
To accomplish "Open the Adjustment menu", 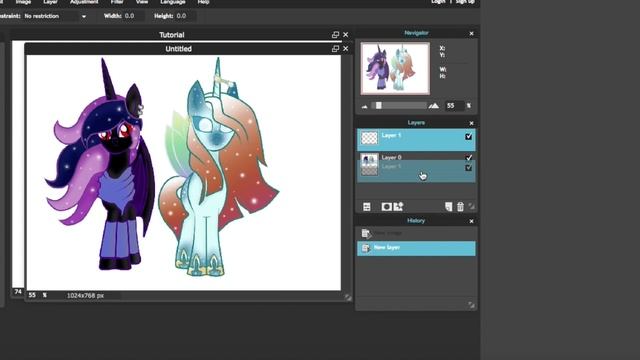I will pos(84,2).
